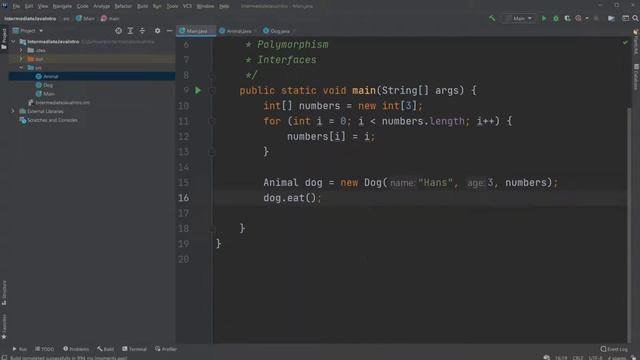Screen dimensions: 640x360
Task: Expand External Libraries node
Action: pyautogui.click(x=13, y=111)
